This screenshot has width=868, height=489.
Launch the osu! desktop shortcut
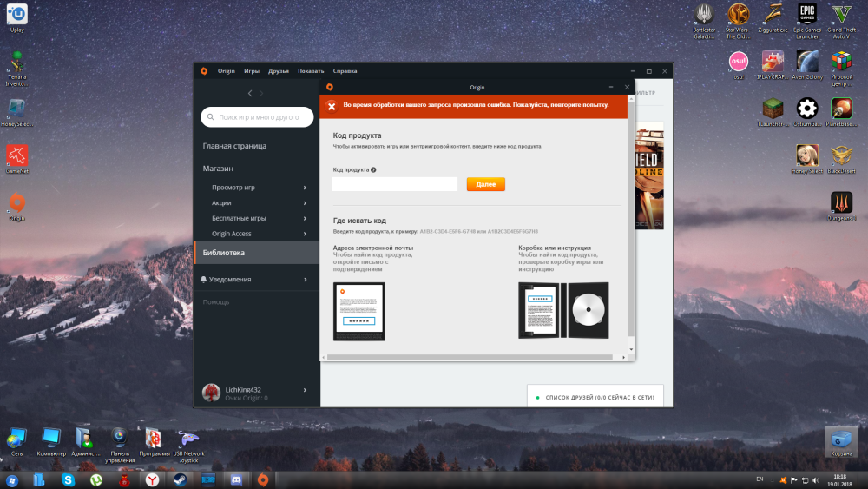coord(739,65)
